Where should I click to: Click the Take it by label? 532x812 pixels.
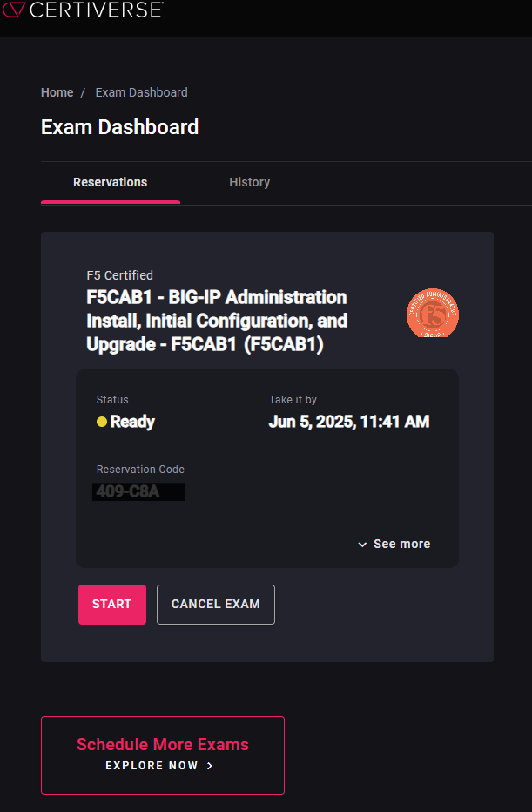[293, 400]
